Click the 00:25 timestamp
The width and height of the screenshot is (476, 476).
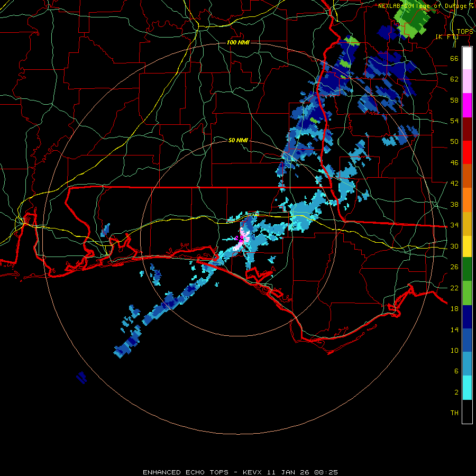point(326,472)
